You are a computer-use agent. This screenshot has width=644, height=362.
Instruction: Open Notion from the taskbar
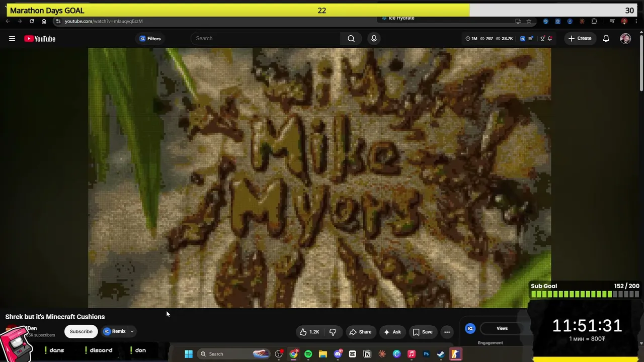coord(367,354)
